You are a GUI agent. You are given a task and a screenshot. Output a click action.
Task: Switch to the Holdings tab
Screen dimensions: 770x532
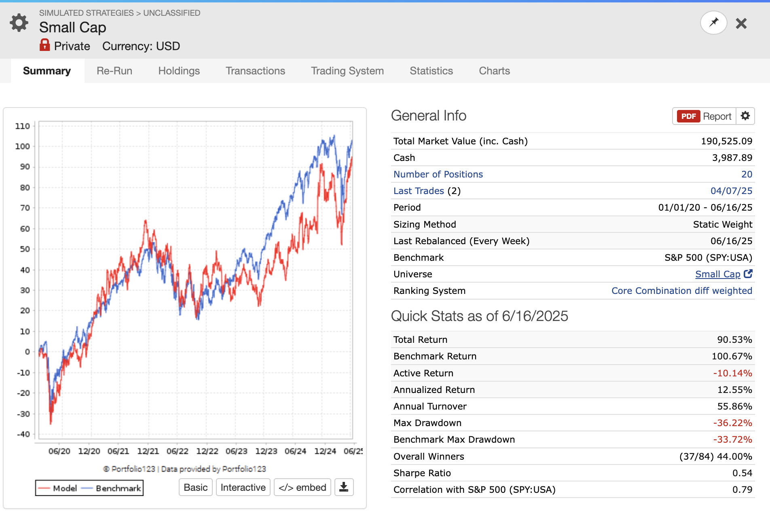click(179, 71)
